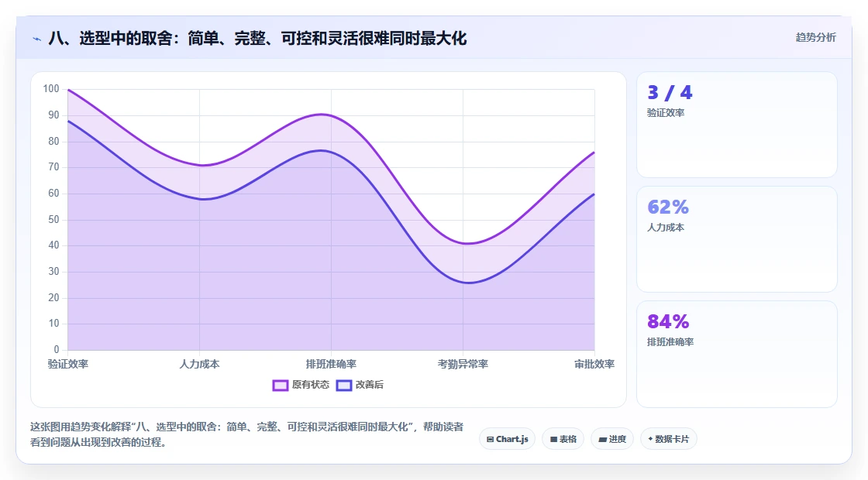868x480 pixels.
Task: Click the 原有状态 line peak at 排班准确率
Action: pos(322,115)
